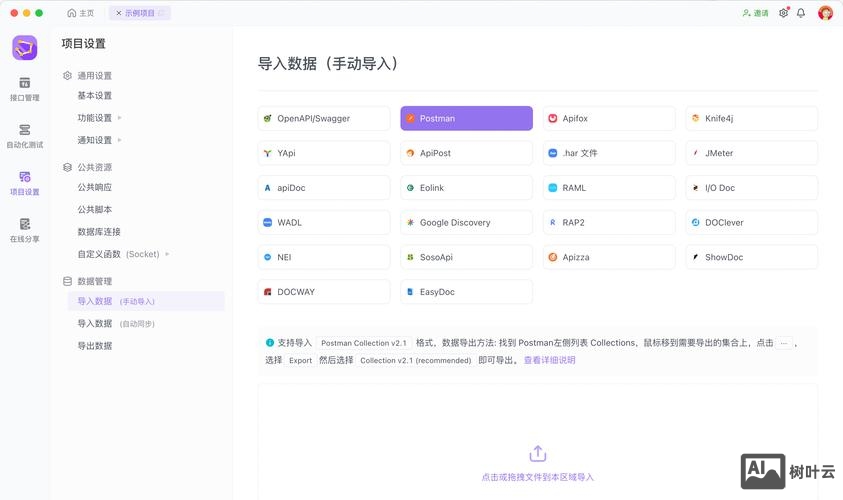
Task: Select Knife4j import format
Action: (x=752, y=118)
